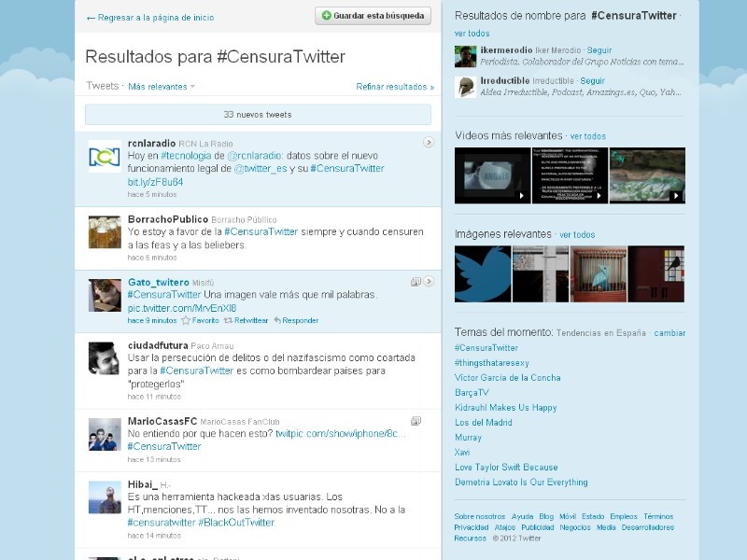This screenshot has width=747, height=560.
Task: Open bit.ly/zF8u64 link in rcnlaradio tweet
Action: click(x=155, y=182)
